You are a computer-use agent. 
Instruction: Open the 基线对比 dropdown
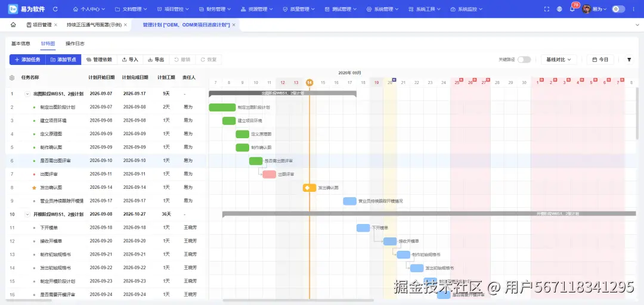tap(559, 60)
